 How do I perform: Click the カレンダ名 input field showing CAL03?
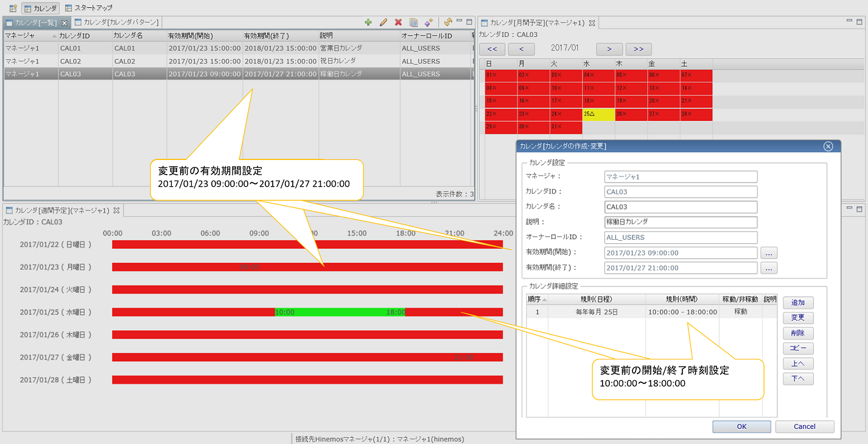point(681,207)
